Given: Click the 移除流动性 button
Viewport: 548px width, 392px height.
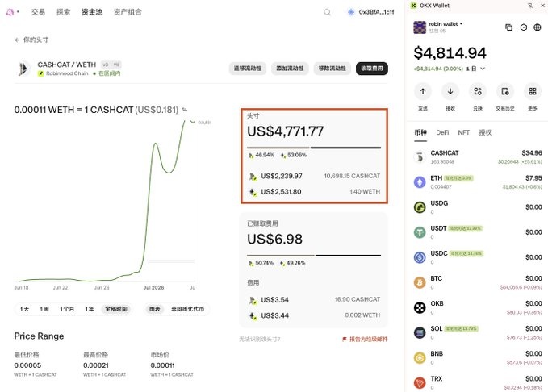Looking at the screenshot, I should pos(332,69).
